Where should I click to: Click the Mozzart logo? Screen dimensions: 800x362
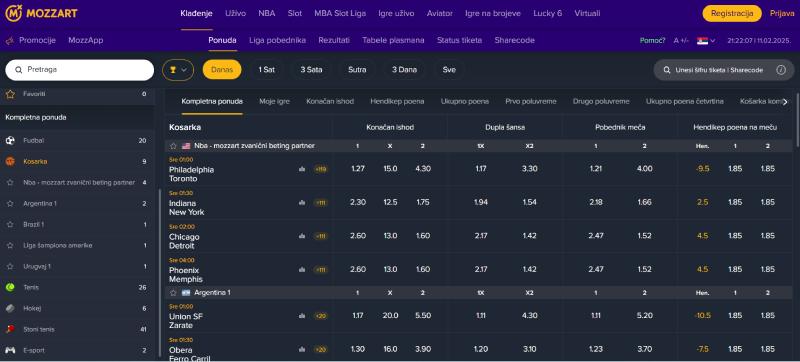coord(41,13)
